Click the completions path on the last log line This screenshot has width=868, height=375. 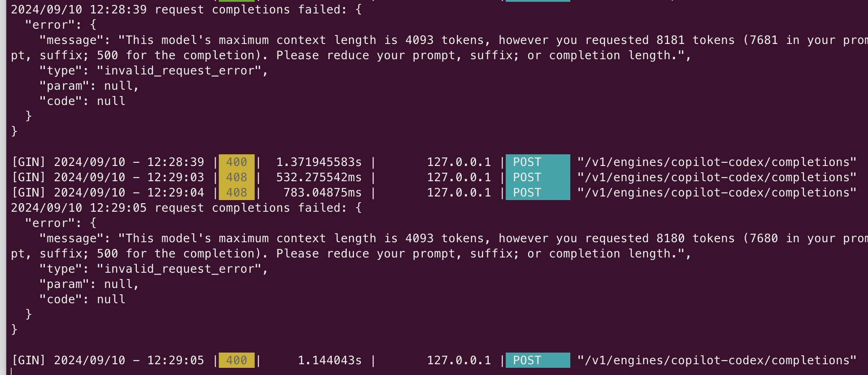717,360
